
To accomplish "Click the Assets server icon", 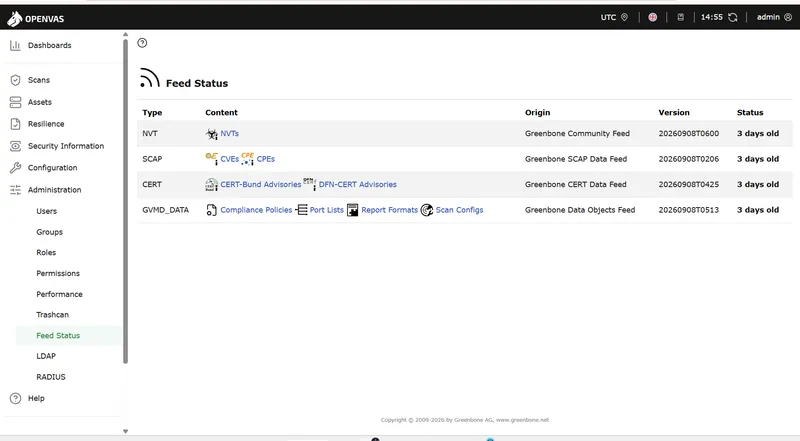I will (15, 102).
